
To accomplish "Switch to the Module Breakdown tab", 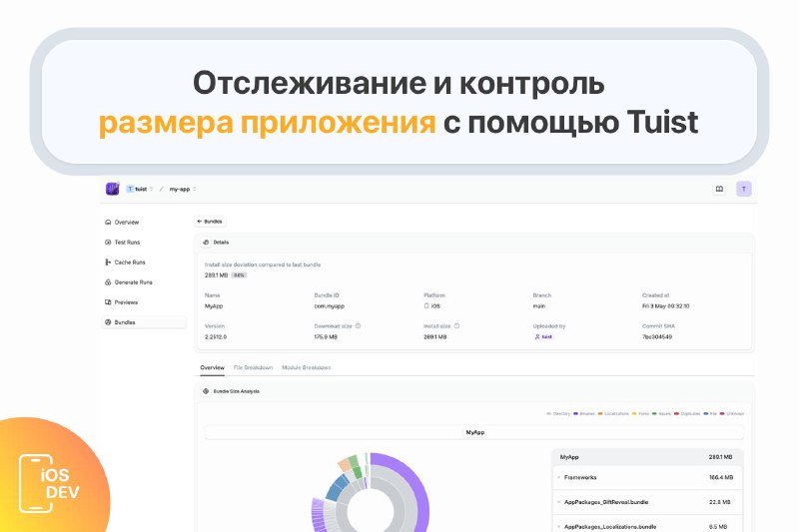I will tap(307, 367).
